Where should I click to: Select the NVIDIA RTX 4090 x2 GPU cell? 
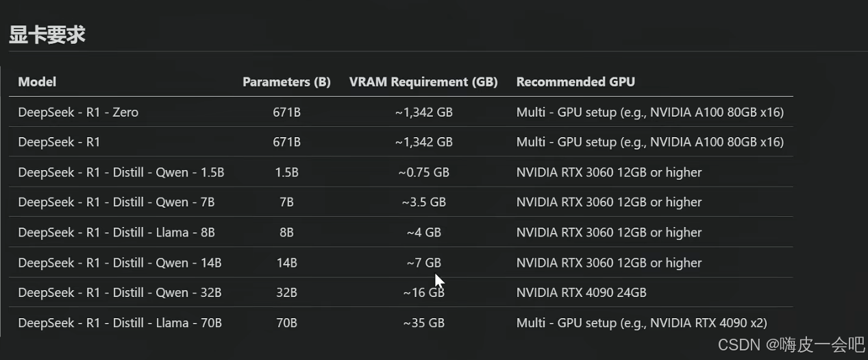point(641,323)
